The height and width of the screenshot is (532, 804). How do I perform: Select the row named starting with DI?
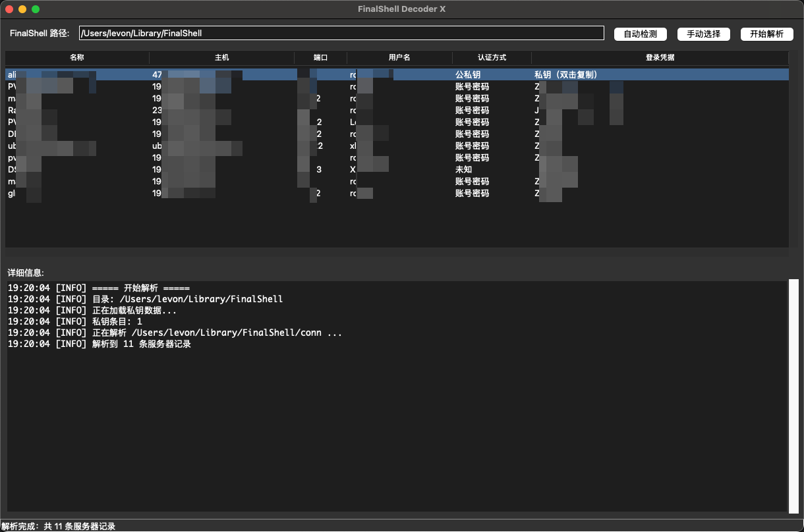pos(397,134)
